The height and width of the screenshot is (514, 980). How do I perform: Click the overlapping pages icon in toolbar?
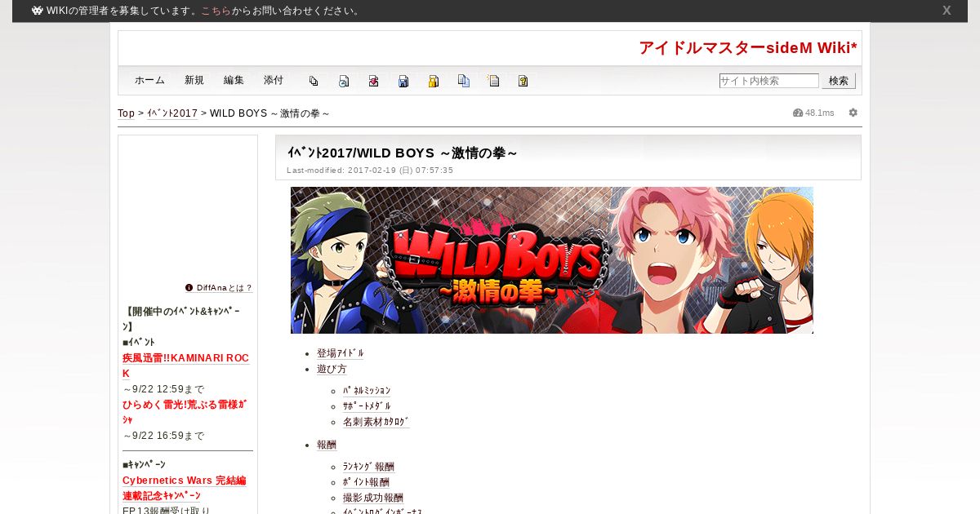314,81
